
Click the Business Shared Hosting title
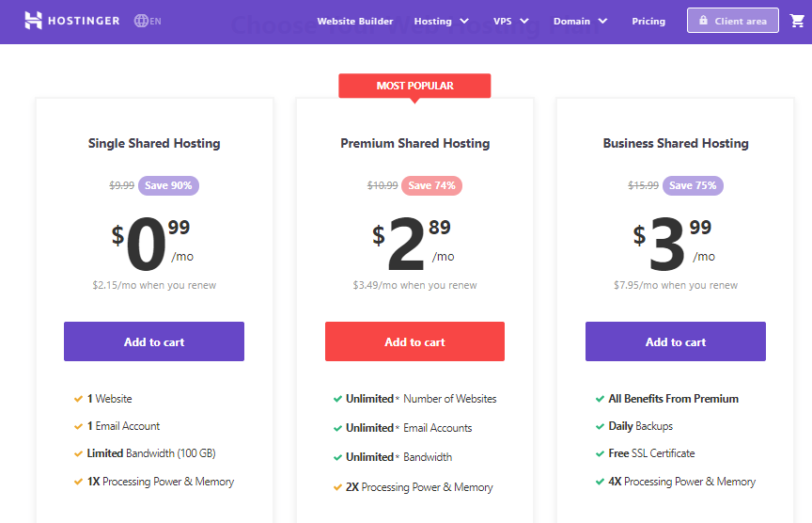coord(676,144)
